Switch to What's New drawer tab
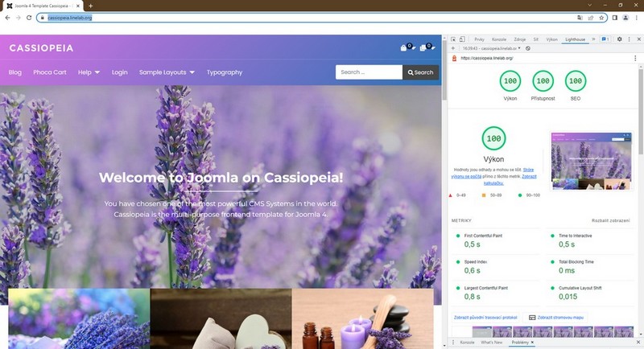 click(x=491, y=342)
